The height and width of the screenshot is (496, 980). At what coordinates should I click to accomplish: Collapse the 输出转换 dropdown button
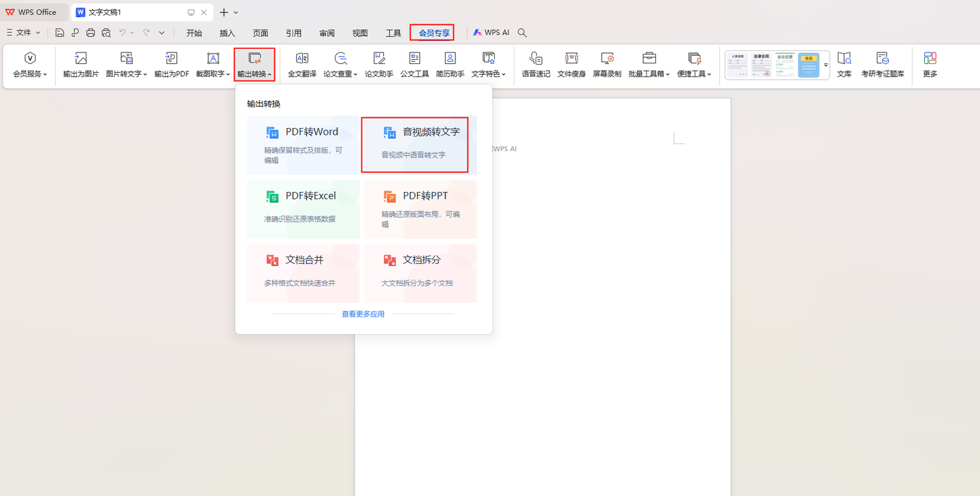[x=255, y=65]
